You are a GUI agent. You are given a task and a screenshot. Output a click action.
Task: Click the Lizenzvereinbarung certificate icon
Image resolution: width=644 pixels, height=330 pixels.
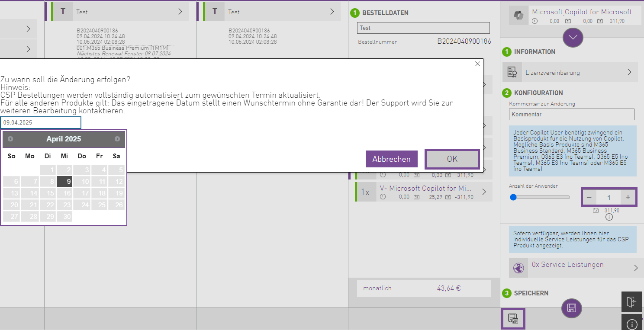tap(512, 72)
